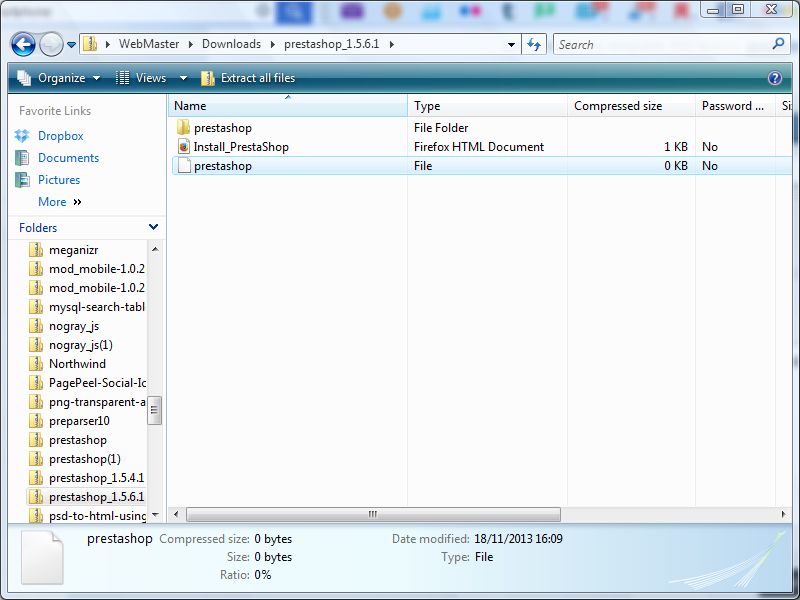Select mysql-search-tabl folder in tree
Screen dimensions: 800x600
tap(97, 307)
